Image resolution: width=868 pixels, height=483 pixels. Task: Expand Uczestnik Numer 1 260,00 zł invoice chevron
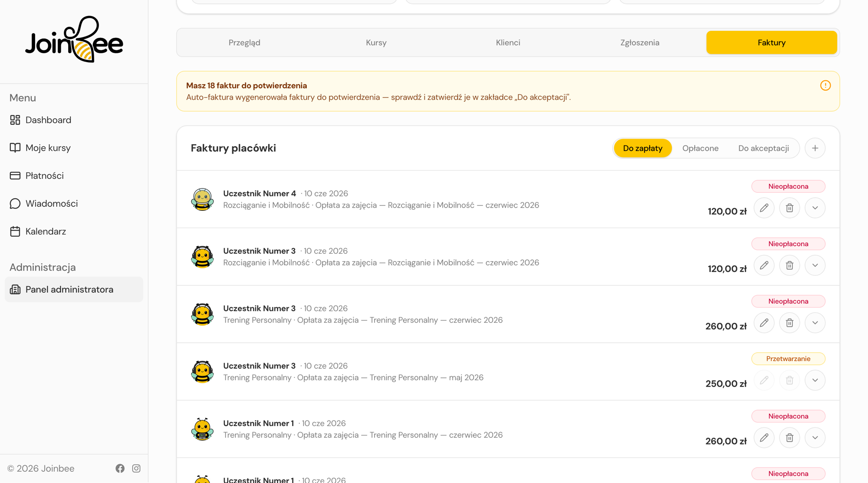(x=815, y=438)
